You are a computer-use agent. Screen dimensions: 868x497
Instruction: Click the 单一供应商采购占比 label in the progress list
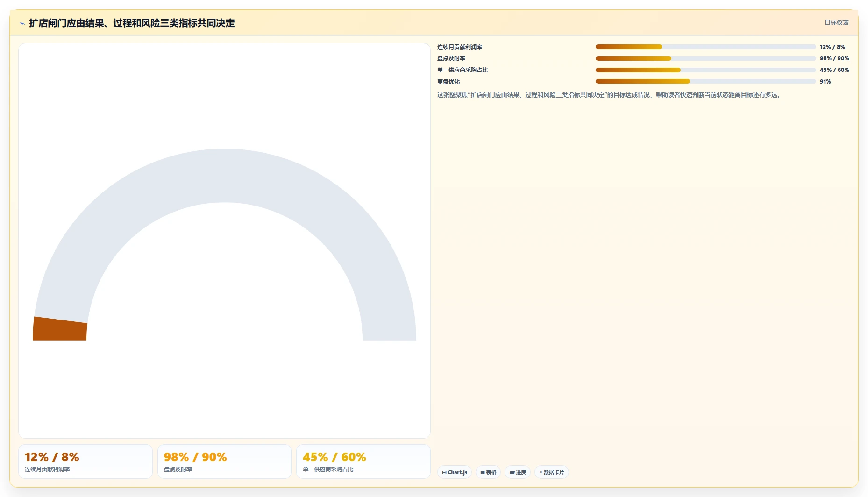(x=462, y=70)
